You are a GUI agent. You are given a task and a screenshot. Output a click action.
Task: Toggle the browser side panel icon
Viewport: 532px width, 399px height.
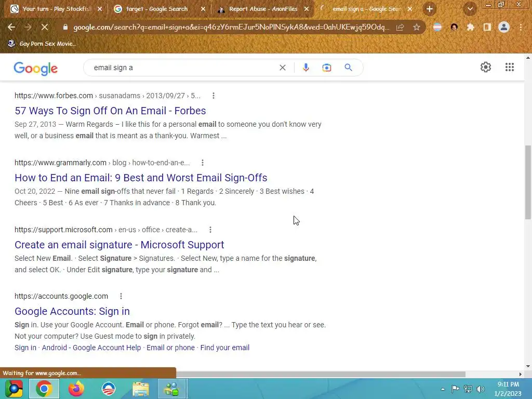(487, 27)
